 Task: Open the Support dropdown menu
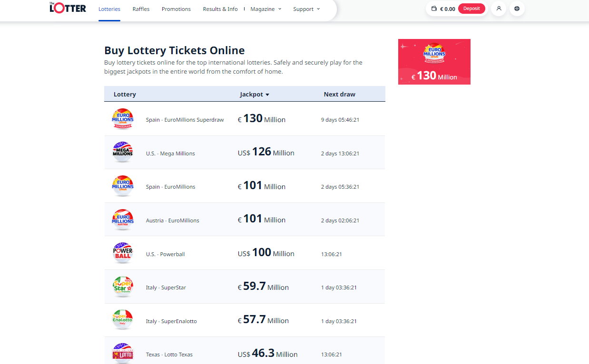point(305,9)
